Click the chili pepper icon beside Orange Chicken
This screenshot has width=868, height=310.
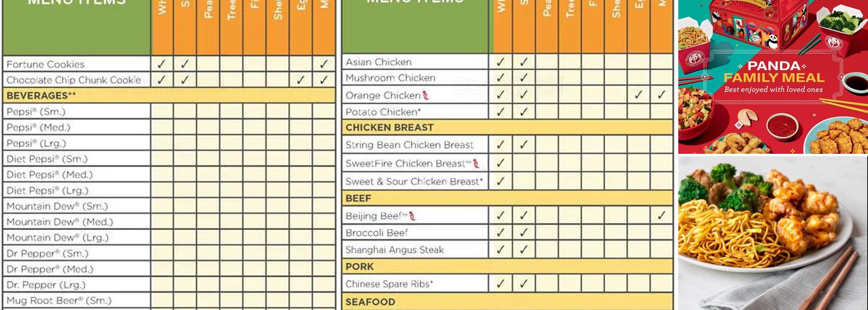click(425, 95)
